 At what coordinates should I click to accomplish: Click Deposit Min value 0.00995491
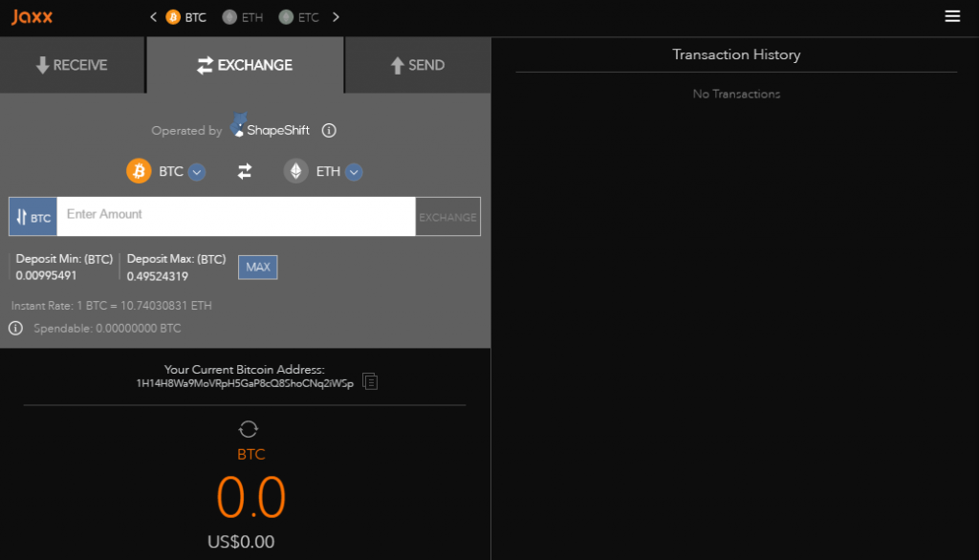tap(46, 275)
